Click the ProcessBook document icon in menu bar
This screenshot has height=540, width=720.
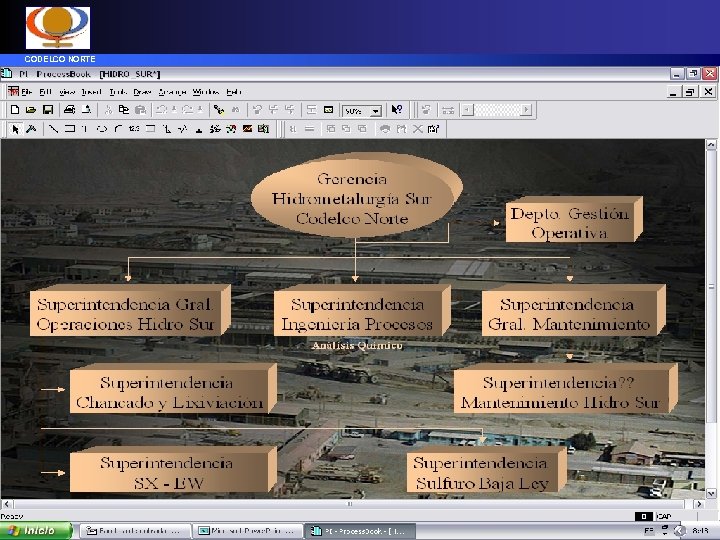pos(13,91)
